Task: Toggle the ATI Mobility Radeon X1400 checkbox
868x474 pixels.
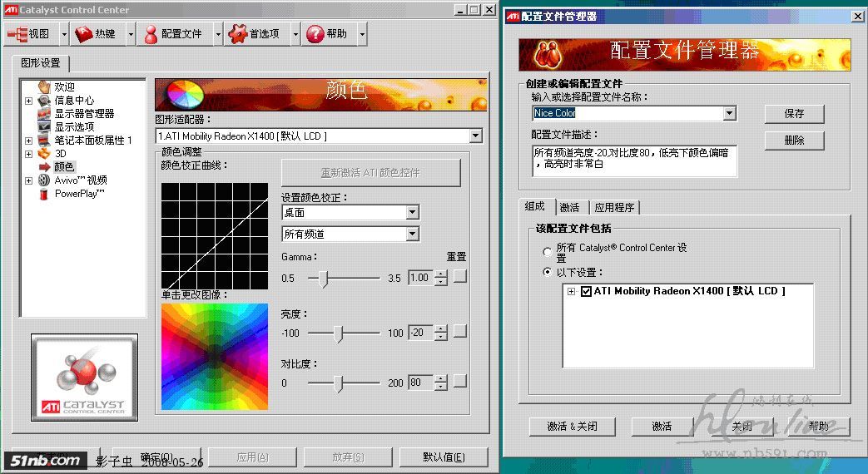Action: (x=586, y=291)
